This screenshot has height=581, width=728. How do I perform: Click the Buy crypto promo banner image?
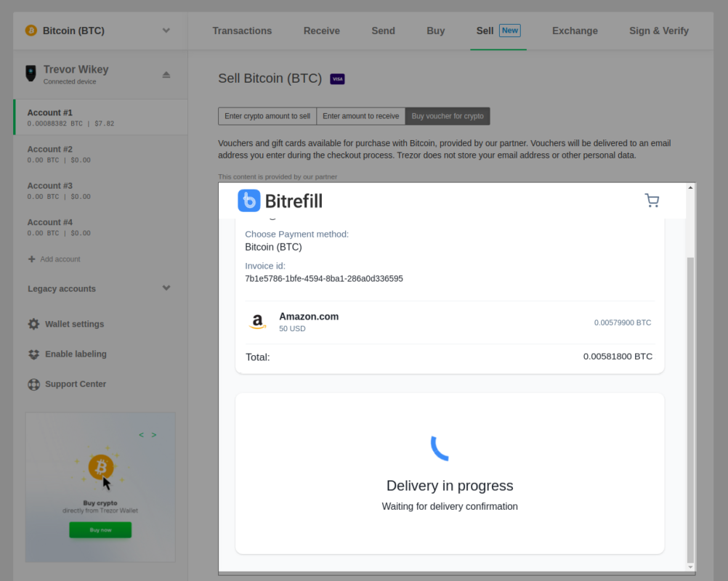tap(100, 487)
